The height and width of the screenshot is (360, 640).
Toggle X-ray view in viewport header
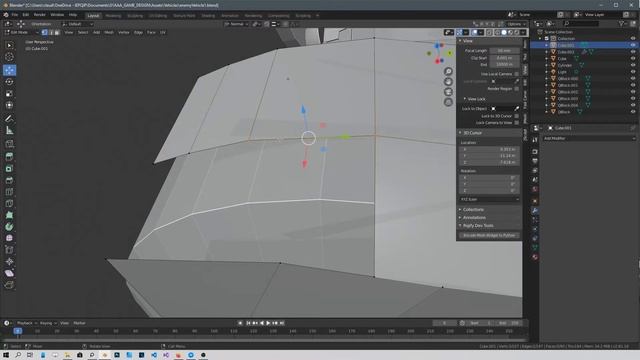(489, 32)
